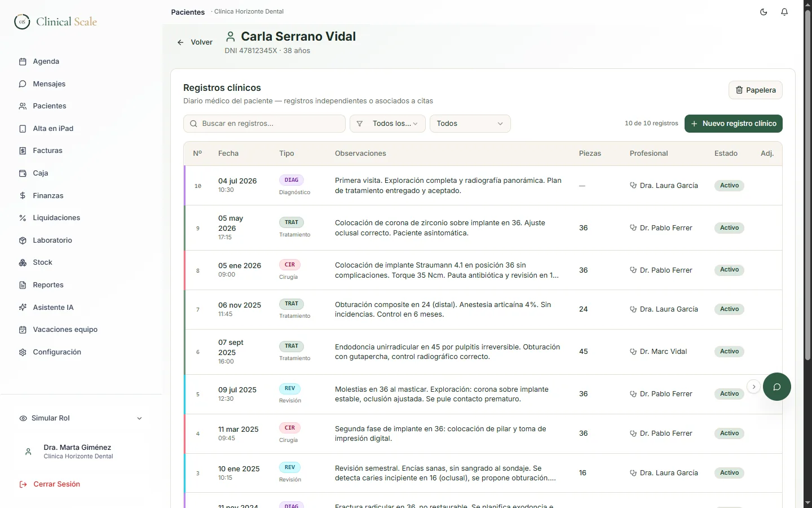Image resolution: width=812 pixels, height=508 pixels.
Task: Click the patient icon next to Carla Serrano Vidal
Action: pyautogui.click(x=230, y=37)
